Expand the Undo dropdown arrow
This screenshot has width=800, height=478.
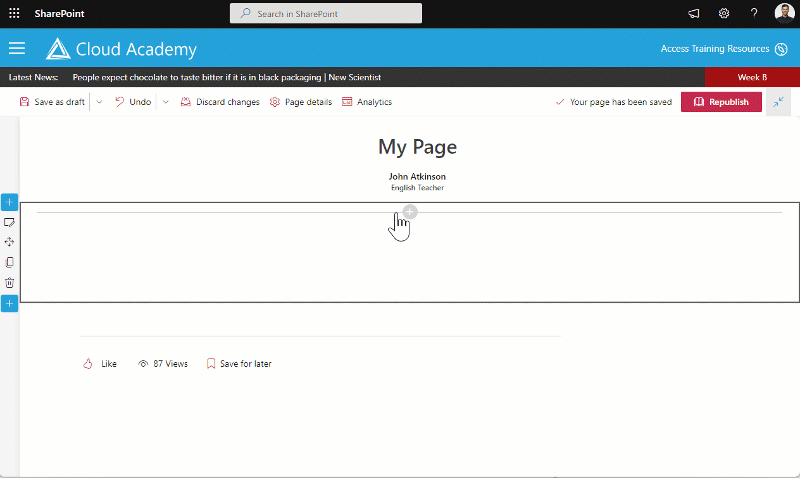click(x=166, y=102)
